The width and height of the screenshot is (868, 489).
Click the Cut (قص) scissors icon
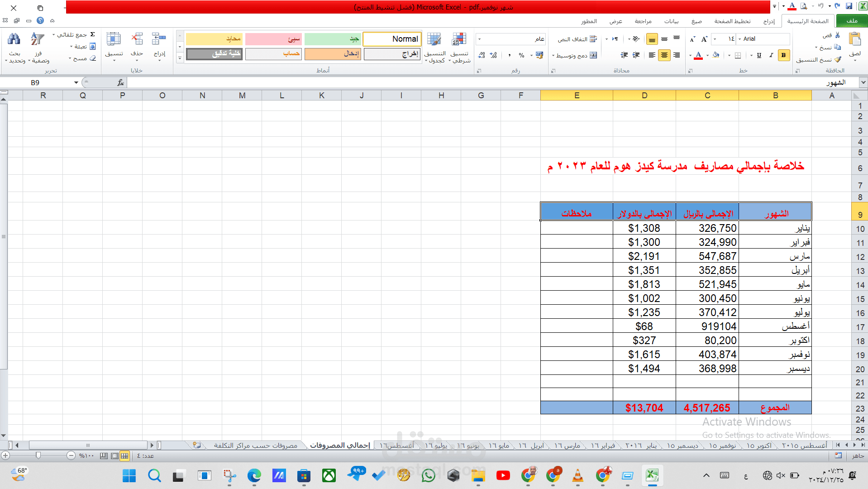pos(837,35)
